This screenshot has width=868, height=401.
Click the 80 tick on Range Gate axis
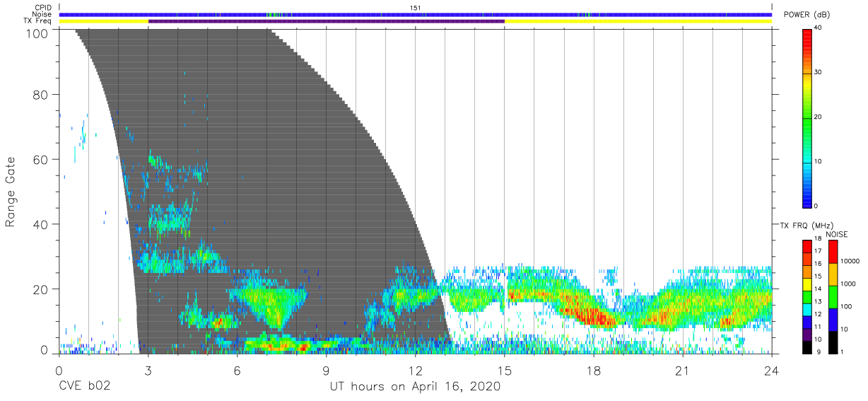pos(40,95)
